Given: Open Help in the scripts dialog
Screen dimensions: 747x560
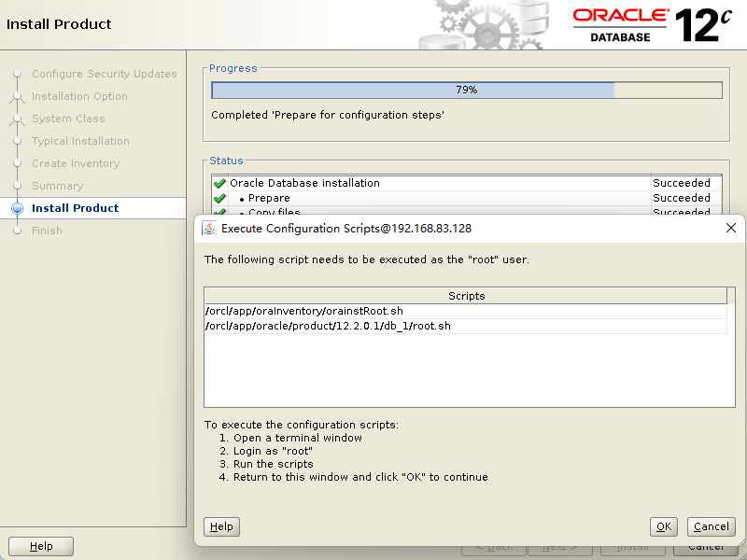Looking at the screenshot, I should (221, 526).
